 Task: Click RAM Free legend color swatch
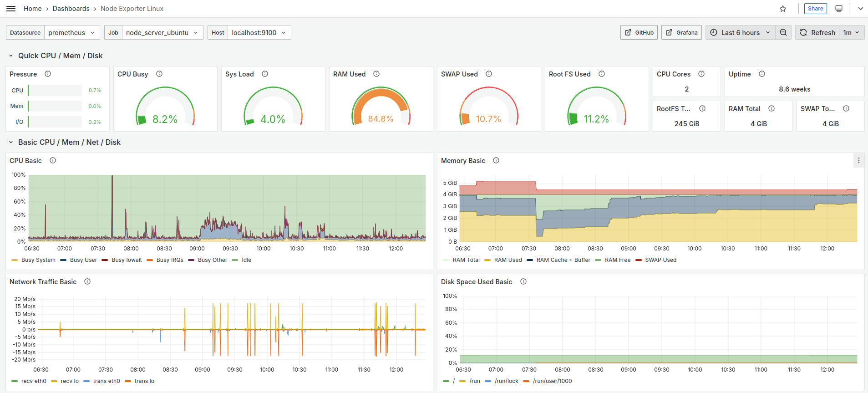[x=598, y=260]
